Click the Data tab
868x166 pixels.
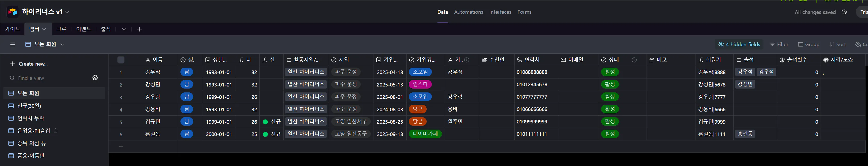pos(442,12)
